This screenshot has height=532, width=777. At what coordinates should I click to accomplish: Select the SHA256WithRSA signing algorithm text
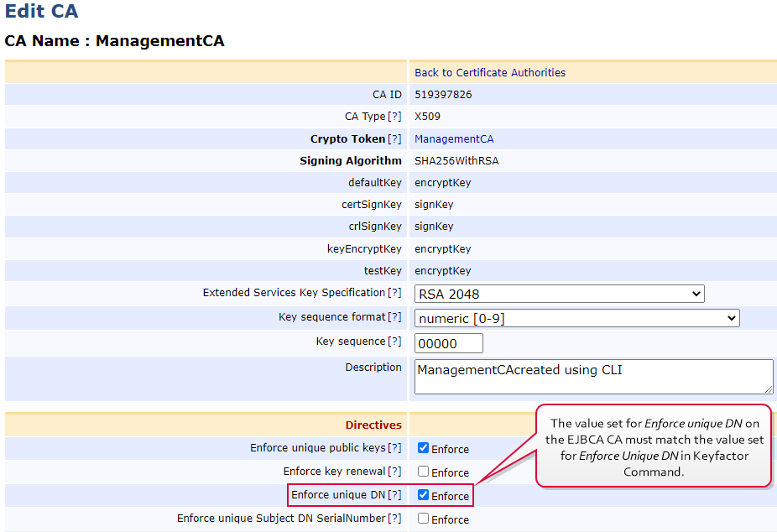click(x=456, y=161)
